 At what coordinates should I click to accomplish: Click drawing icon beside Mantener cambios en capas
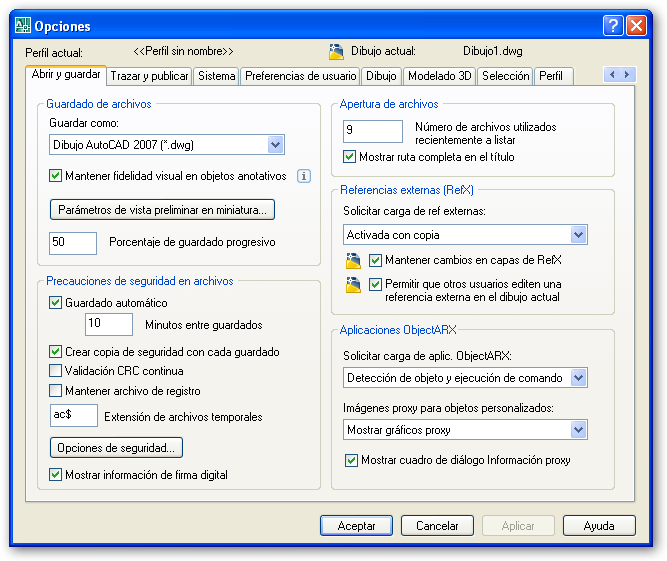click(x=353, y=261)
